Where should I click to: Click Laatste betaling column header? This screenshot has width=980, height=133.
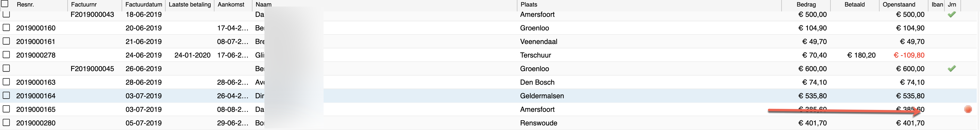(190, 5)
